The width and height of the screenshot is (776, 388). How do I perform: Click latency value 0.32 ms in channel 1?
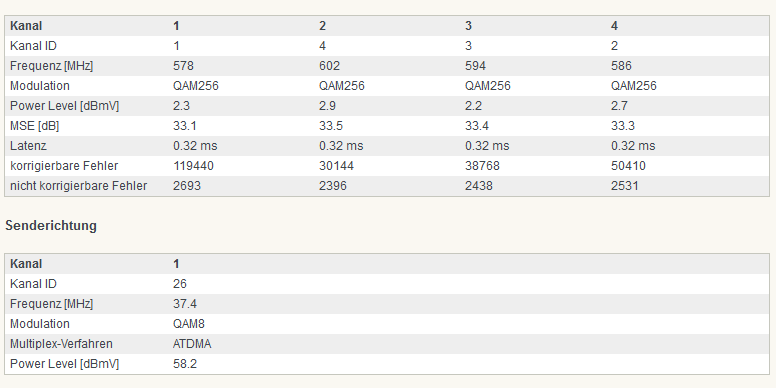pos(195,146)
